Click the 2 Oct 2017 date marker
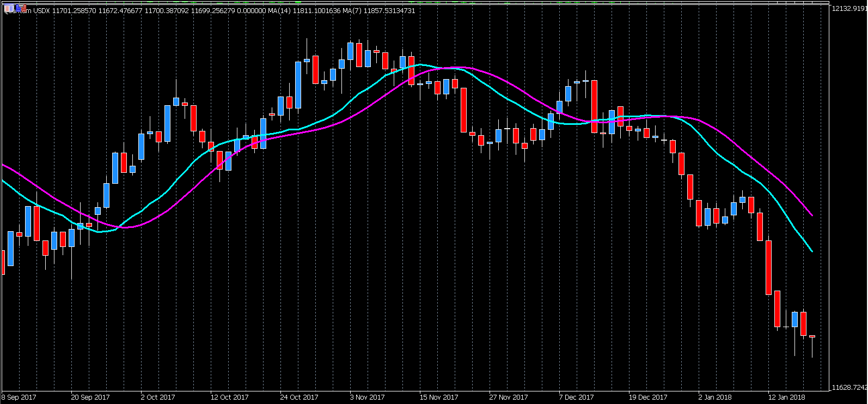Viewport: 868px width, 404px height. pos(157,397)
